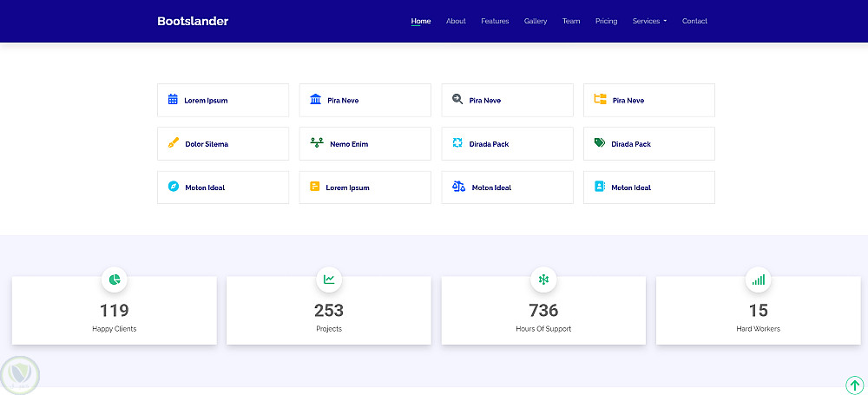Image resolution: width=868 pixels, height=395 pixels.
Task: Click the orange folder-tree icon beside Pira Neve
Action: click(600, 99)
